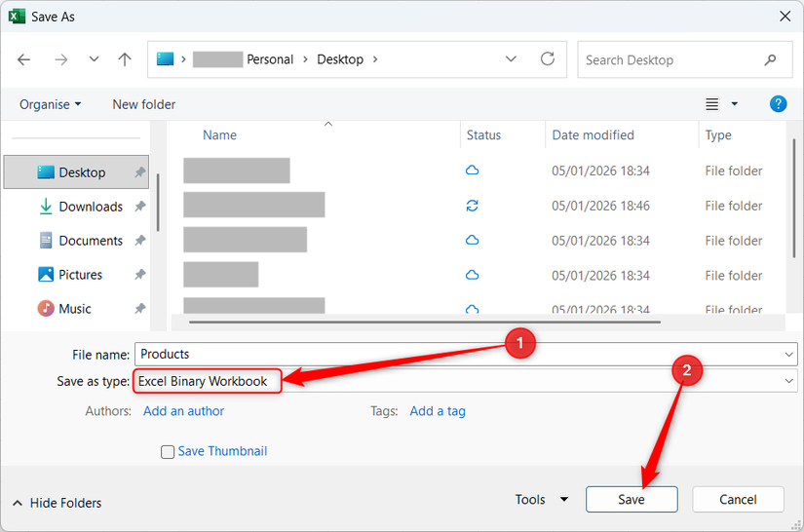Click the view layout icon

click(712, 104)
